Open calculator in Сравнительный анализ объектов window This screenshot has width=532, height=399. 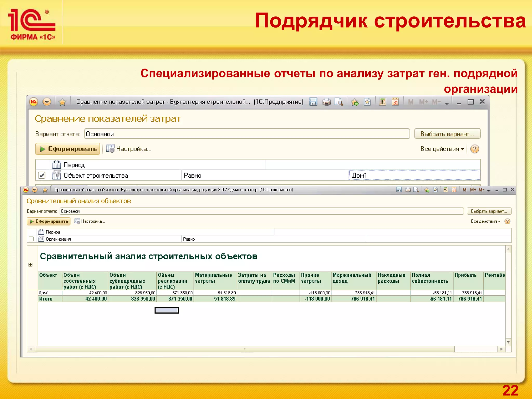tap(445, 190)
